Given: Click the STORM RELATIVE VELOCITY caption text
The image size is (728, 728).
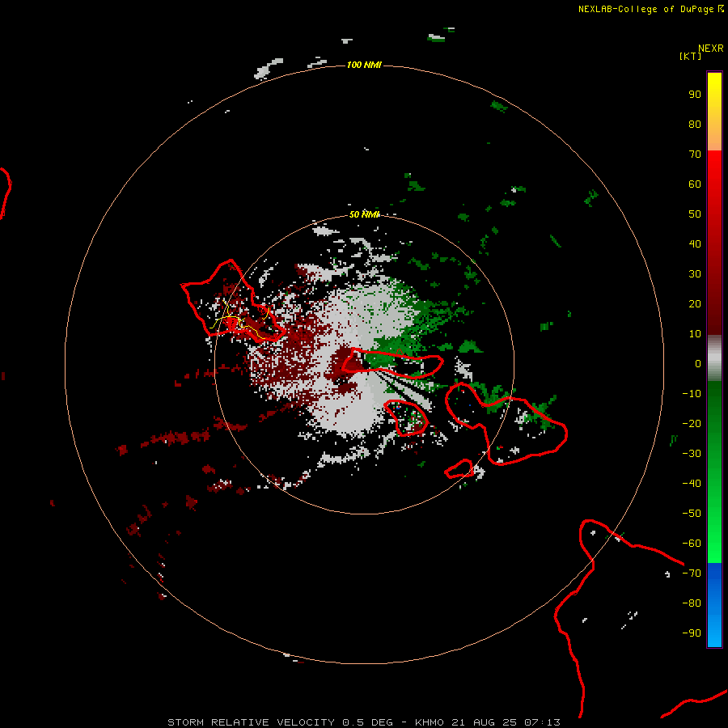Looking at the screenshot, I should tap(251, 722).
